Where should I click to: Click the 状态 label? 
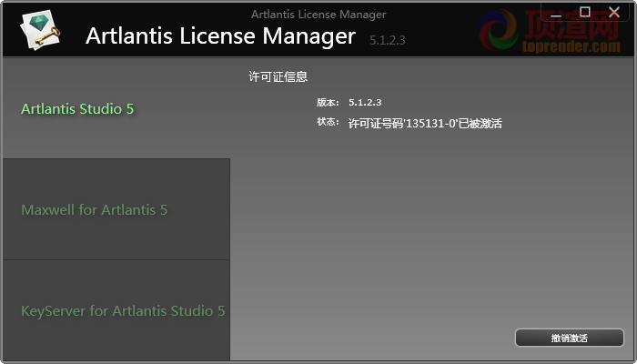(328, 122)
